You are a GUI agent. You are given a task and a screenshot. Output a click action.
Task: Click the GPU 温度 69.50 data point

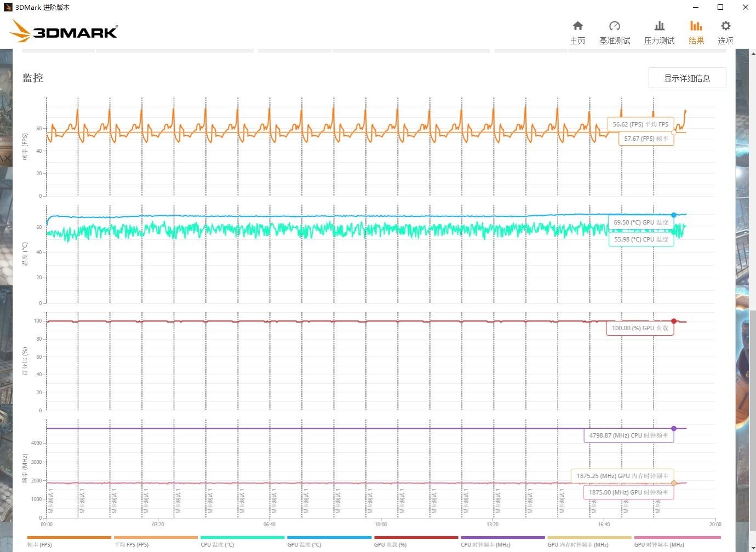point(674,215)
